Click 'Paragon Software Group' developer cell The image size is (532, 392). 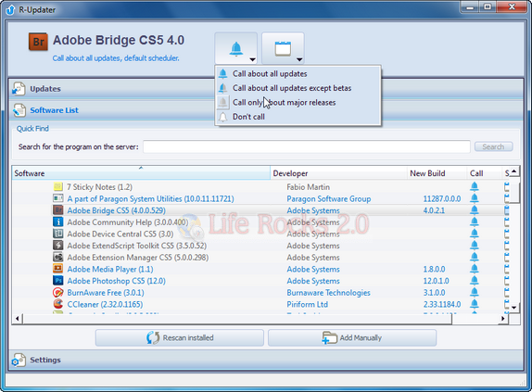(x=329, y=199)
